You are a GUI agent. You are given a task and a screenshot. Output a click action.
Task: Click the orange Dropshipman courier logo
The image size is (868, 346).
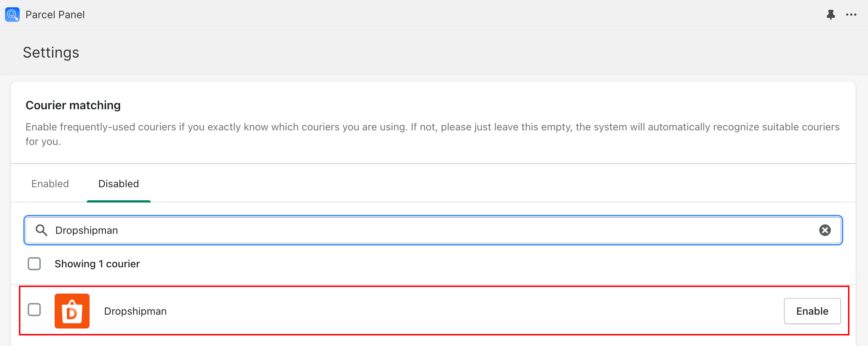[x=72, y=311]
